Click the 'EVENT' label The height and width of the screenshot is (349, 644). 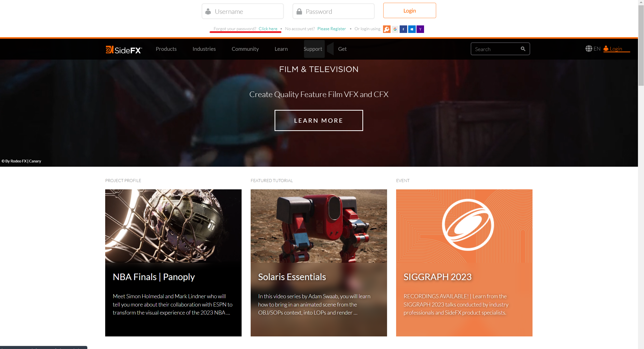point(403,181)
